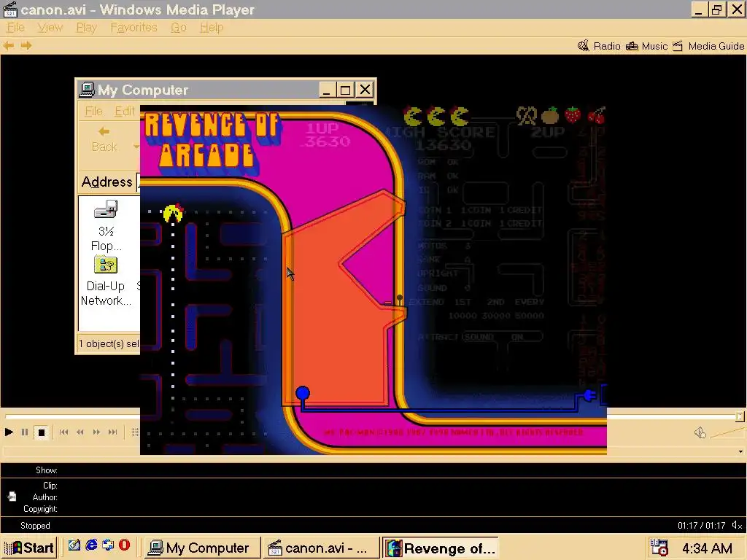Viewport: 747px width, 560px height.
Task: Launch Internet Explorer from quick launch
Action: (91, 545)
